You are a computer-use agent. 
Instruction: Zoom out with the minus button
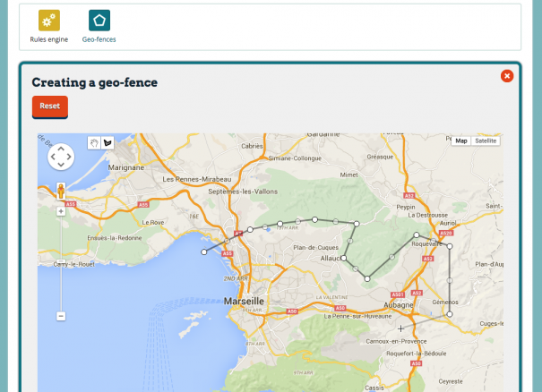[x=61, y=316]
